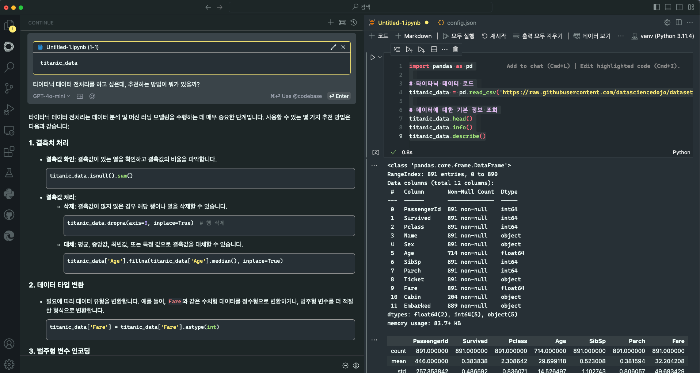Open the customize layout control
The width and height of the screenshot is (700, 373).
(x=691, y=7)
